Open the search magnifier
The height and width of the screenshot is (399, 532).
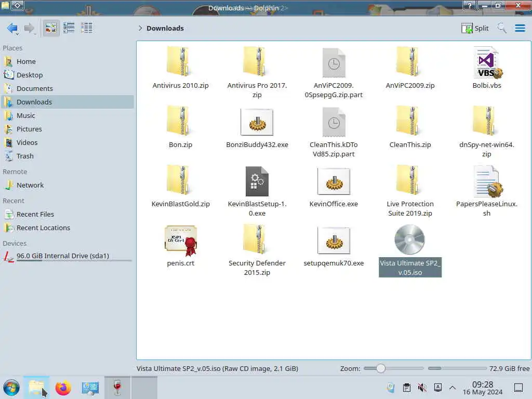(501, 28)
